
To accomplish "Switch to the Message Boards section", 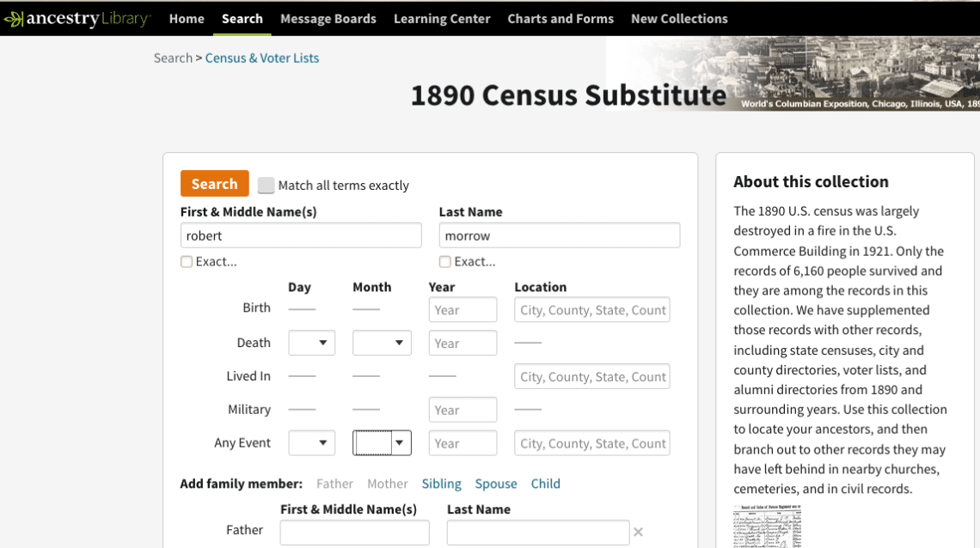I will (328, 18).
